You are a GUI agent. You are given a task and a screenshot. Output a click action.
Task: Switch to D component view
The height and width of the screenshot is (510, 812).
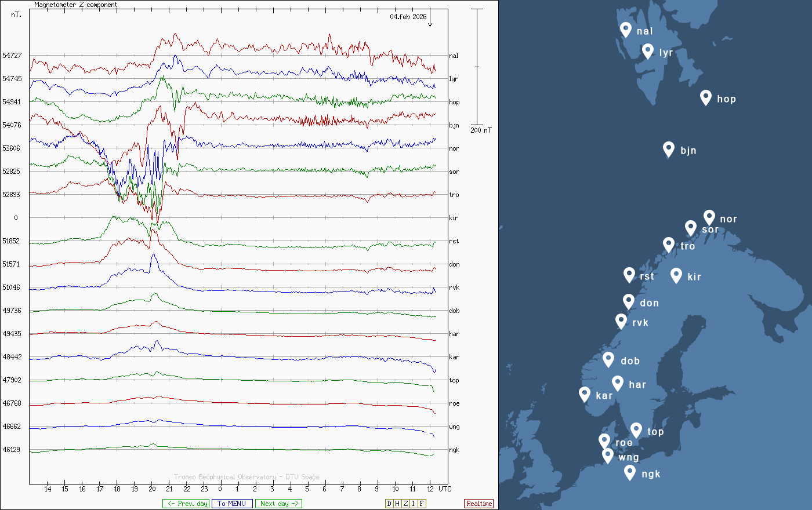coord(389,504)
